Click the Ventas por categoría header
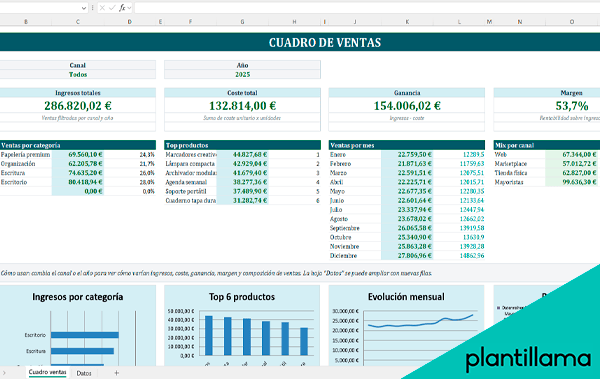Viewport: 600px width, 379px height. (78, 145)
